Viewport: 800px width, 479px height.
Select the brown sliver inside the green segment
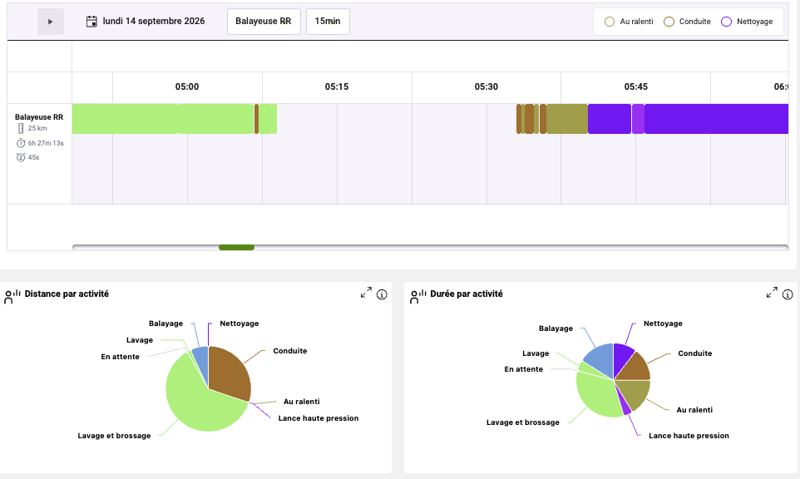pos(257,119)
